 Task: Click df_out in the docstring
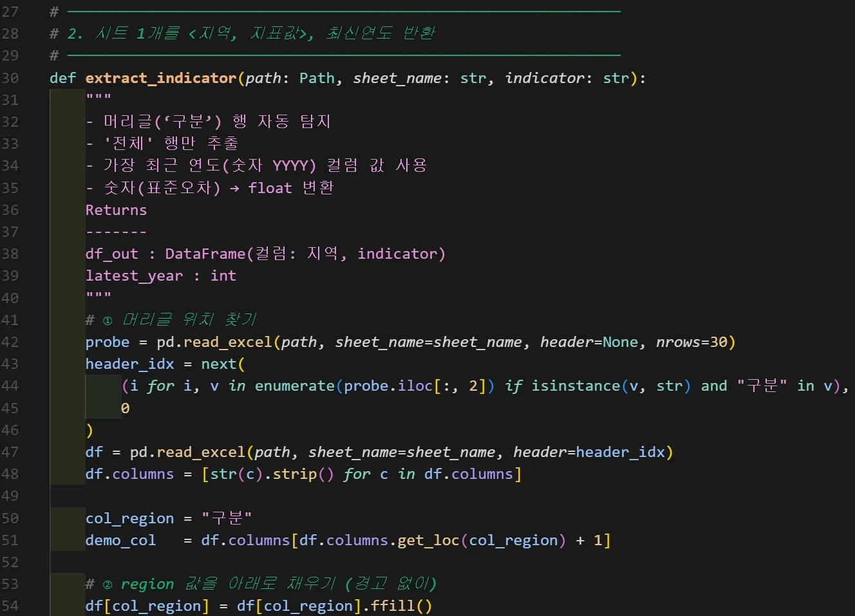(x=111, y=254)
